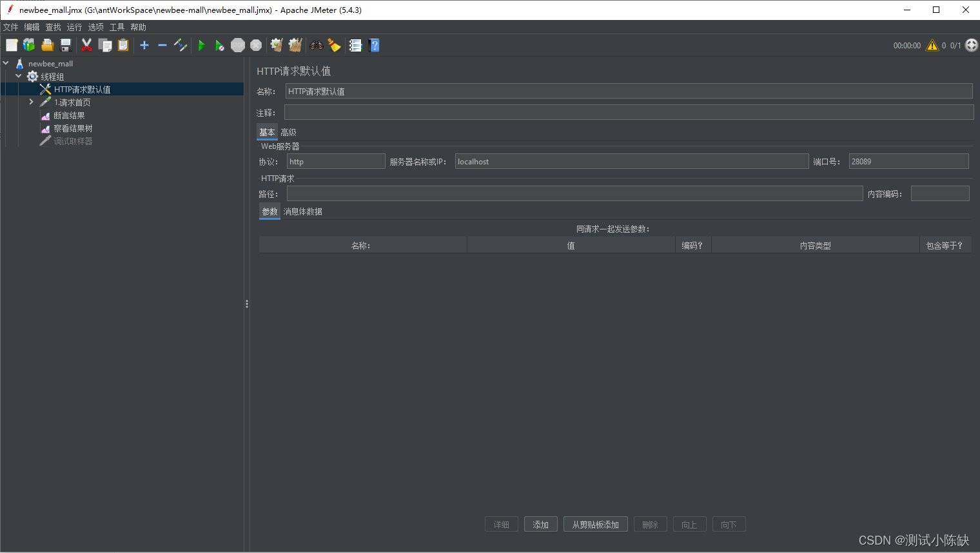This screenshot has height=553, width=980.
Task: Click the Open file folder icon
Action: coord(47,45)
